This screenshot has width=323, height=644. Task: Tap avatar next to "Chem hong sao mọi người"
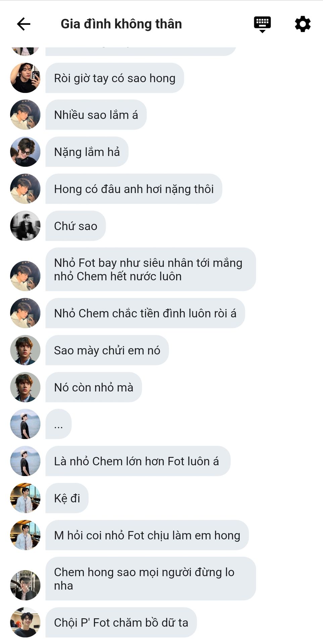(25, 585)
